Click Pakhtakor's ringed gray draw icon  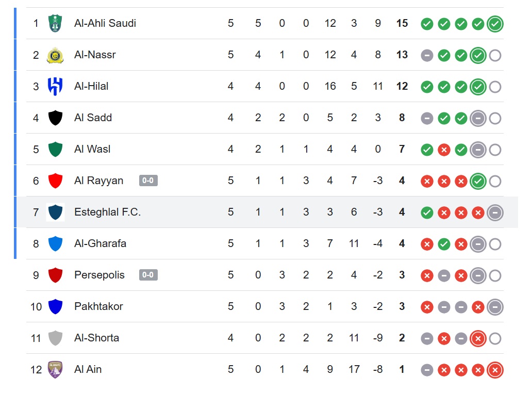(495, 307)
